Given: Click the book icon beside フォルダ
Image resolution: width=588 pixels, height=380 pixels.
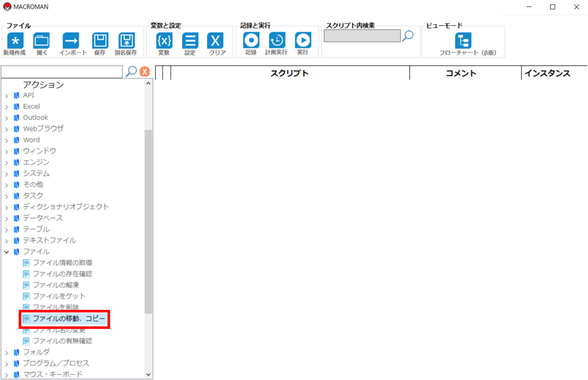Looking at the screenshot, I should (17, 352).
